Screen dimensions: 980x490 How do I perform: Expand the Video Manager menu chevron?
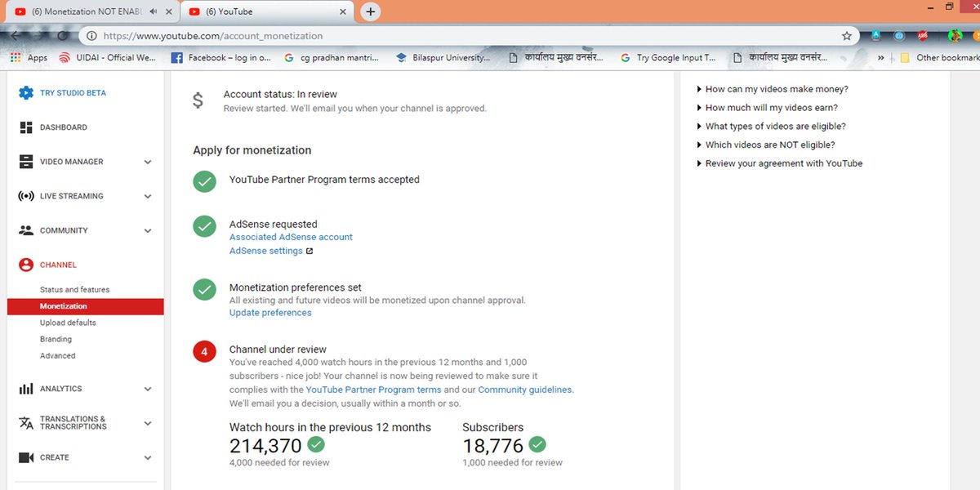point(148,162)
